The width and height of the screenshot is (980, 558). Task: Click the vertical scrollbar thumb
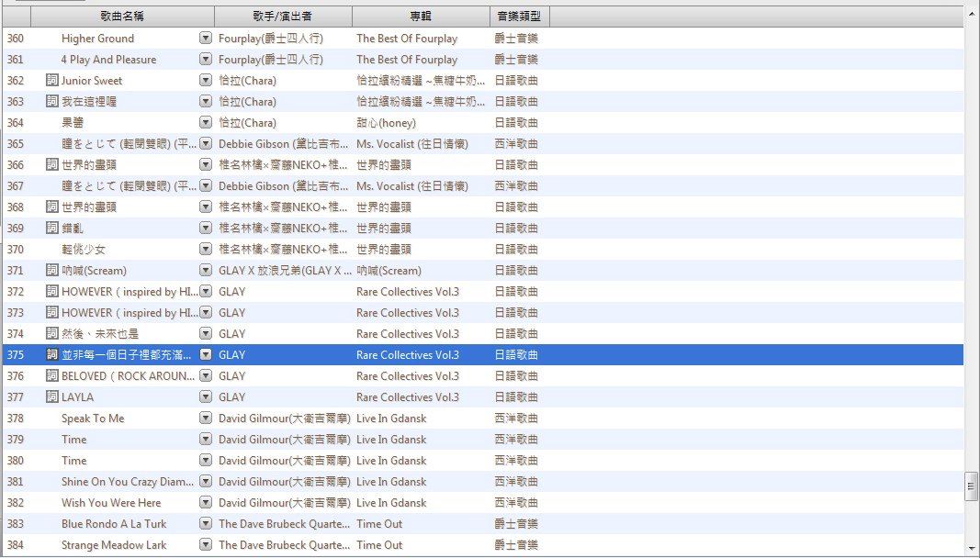tap(971, 486)
